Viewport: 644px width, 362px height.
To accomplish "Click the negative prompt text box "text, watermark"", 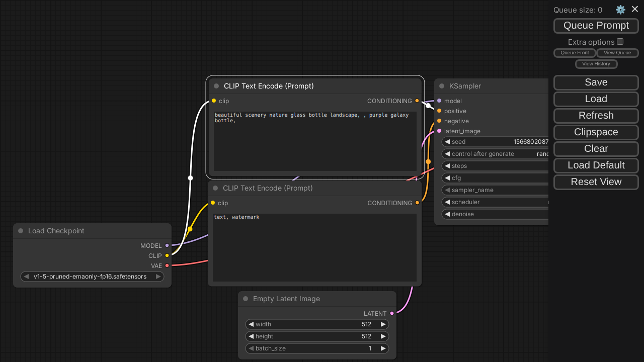I will point(314,247).
